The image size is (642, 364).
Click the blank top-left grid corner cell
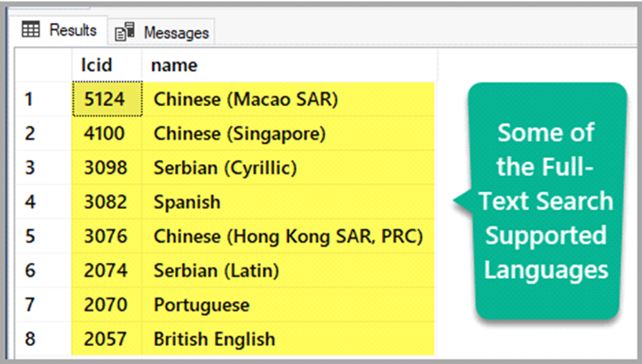pos(44,65)
